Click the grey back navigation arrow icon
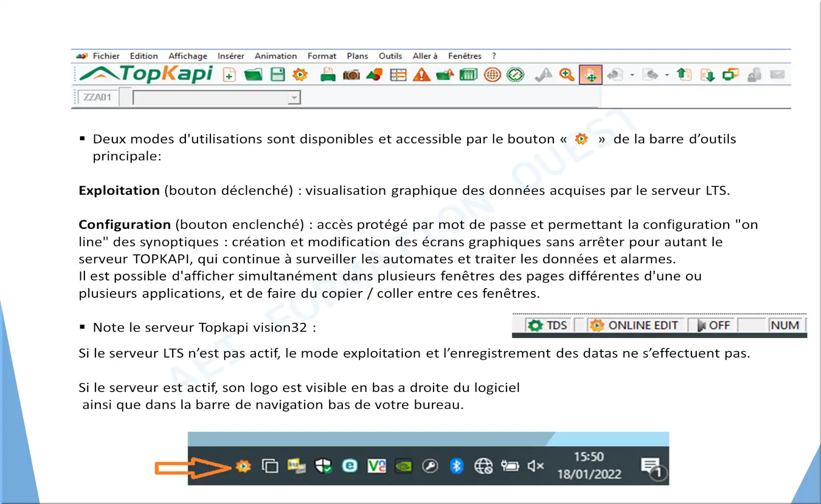 (615, 75)
